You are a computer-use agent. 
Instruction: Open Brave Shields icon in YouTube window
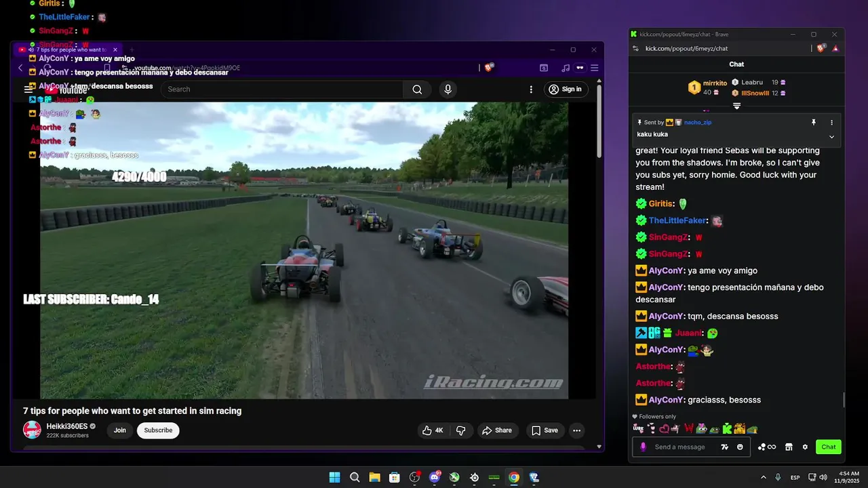pyautogui.click(x=489, y=68)
